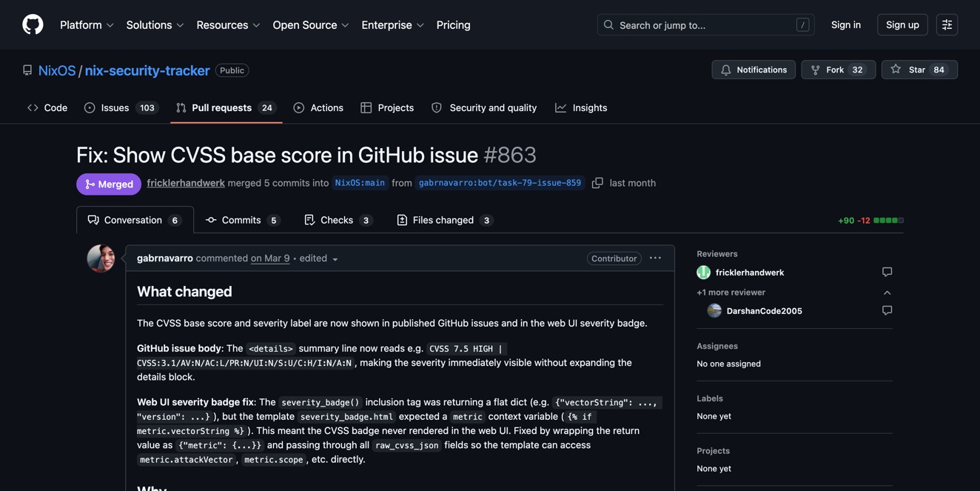Star the nix-security-tracker repository

coord(919,70)
